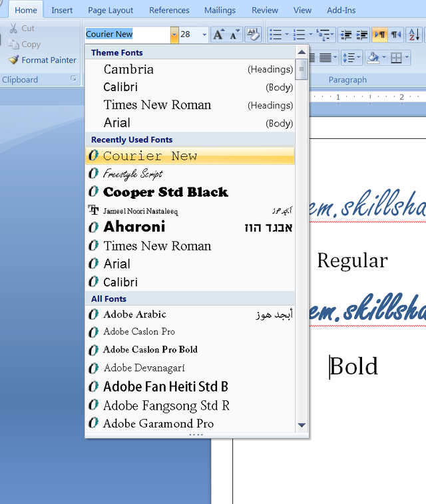Screen dimensions: 426x504
Task: Switch to the View tab
Action: 302,10
